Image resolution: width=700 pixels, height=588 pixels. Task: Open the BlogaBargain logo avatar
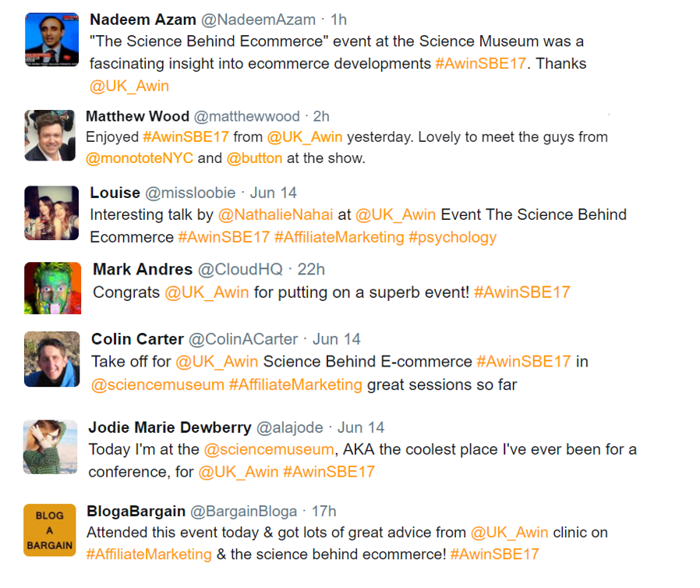tap(49, 530)
